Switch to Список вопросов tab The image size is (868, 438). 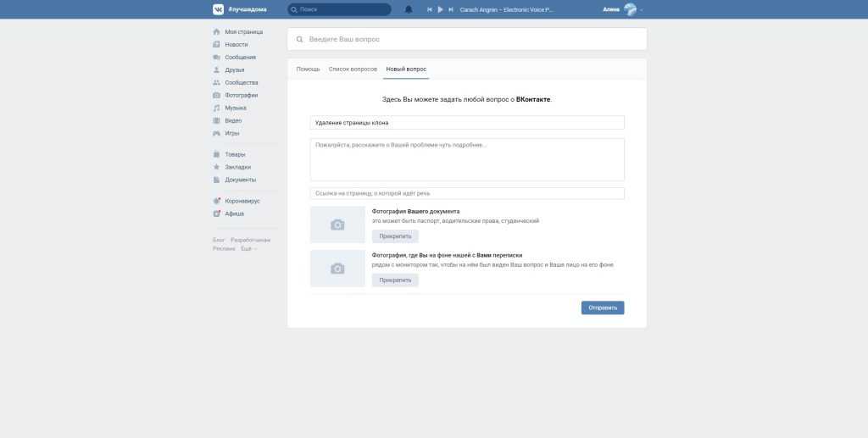pos(353,69)
